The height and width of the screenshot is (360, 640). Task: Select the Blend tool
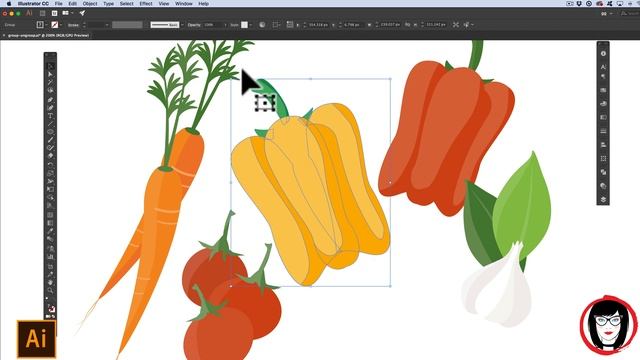tap(50, 240)
